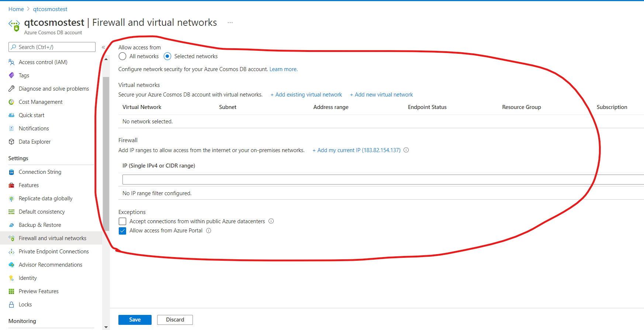Go to Replicate data globally
Image resolution: width=644 pixels, height=330 pixels.
(x=46, y=199)
